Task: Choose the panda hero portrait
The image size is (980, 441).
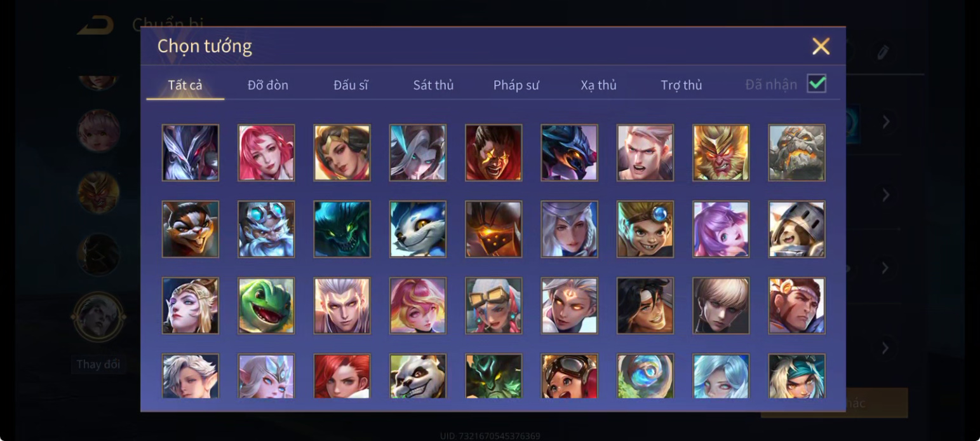Action: click(x=417, y=376)
